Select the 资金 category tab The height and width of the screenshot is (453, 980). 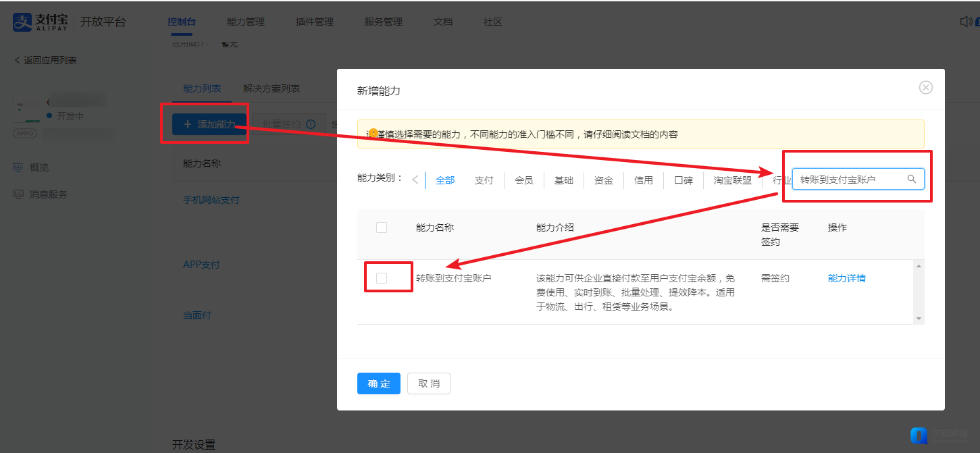coord(603,180)
